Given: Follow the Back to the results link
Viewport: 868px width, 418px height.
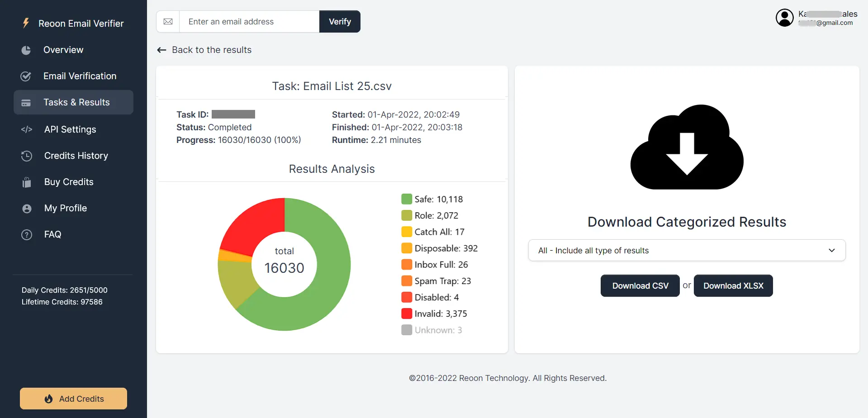Looking at the screenshot, I should [211, 50].
